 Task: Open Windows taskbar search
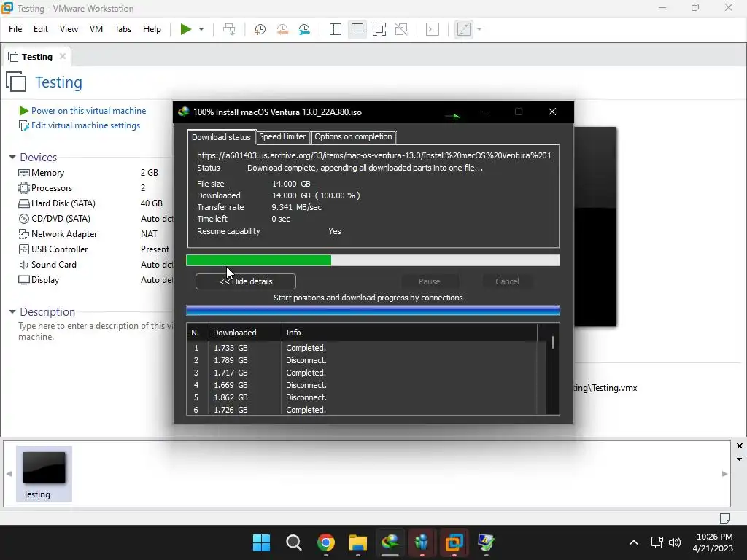[x=293, y=542]
